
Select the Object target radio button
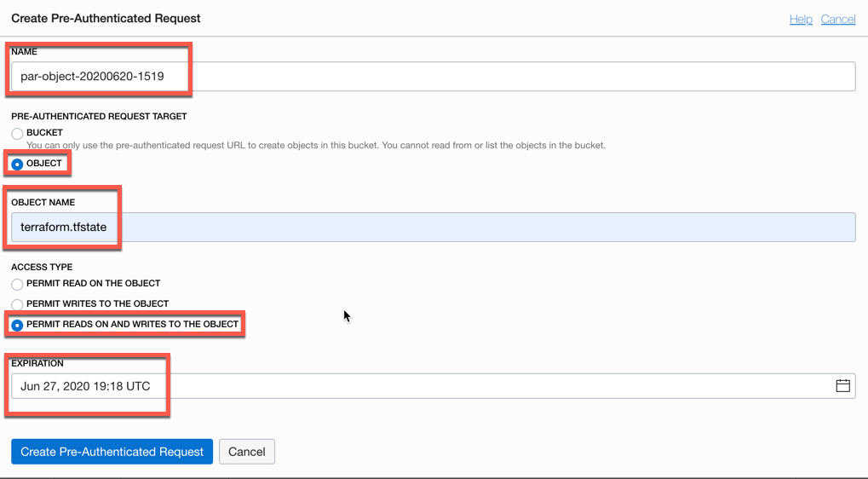pos(17,164)
